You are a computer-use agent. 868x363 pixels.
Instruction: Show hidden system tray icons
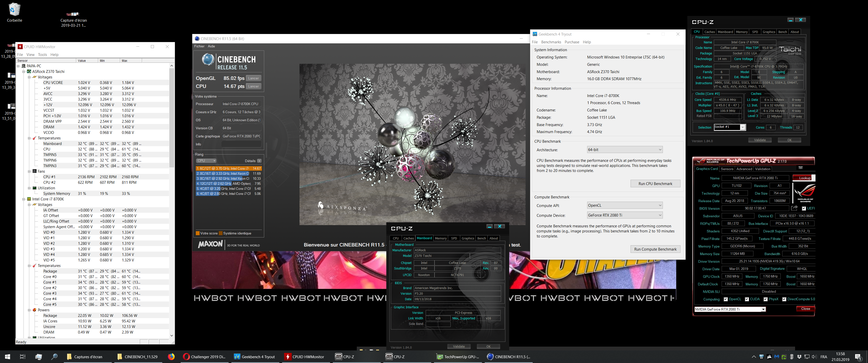[x=754, y=357]
